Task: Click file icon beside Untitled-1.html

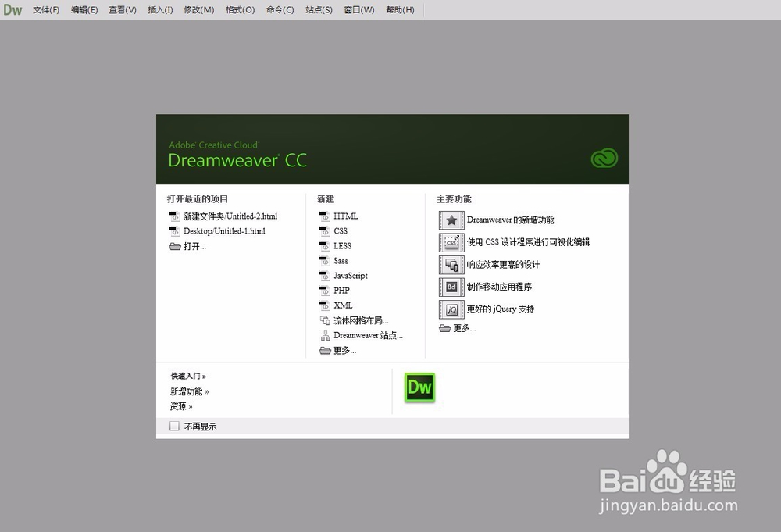Action: coord(174,231)
